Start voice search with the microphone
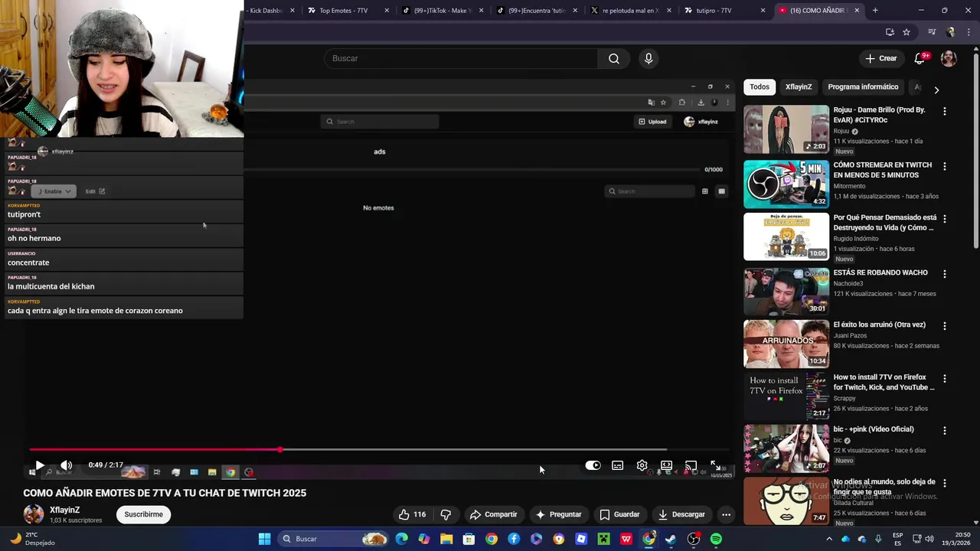 click(x=648, y=58)
